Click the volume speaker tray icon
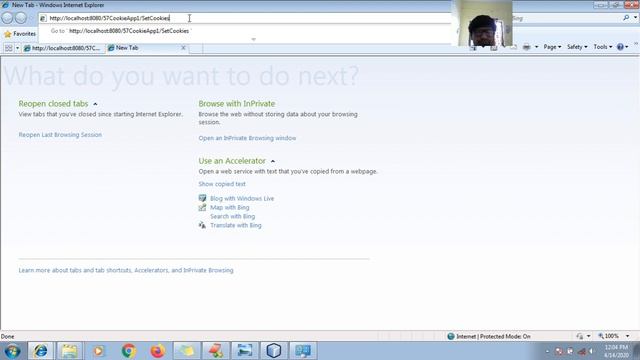Screen dimensions: 640x360 tap(591, 351)
